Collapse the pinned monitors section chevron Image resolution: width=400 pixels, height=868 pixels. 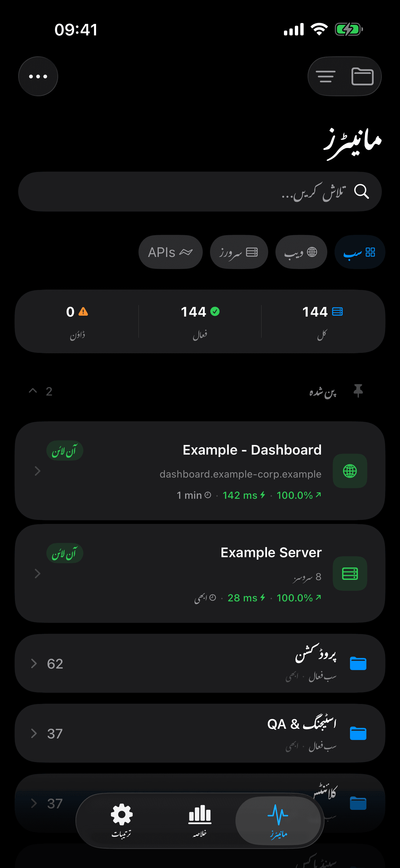pyautogui.click(x=33, y=391)
